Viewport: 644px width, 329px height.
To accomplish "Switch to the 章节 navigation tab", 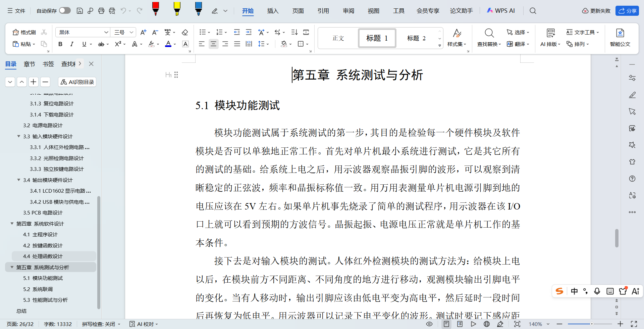I will pos(30,64).
